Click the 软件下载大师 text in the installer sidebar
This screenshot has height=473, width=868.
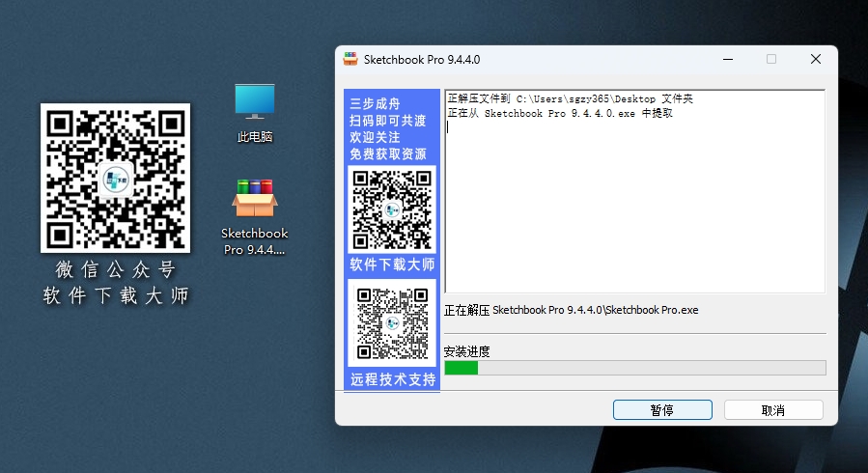coord(392,264)
